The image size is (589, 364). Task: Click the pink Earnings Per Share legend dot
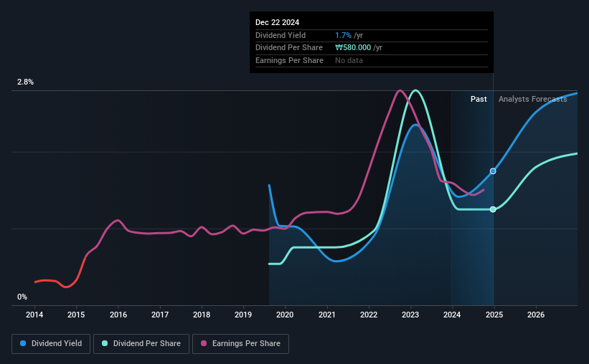click(x=204, y=343)
